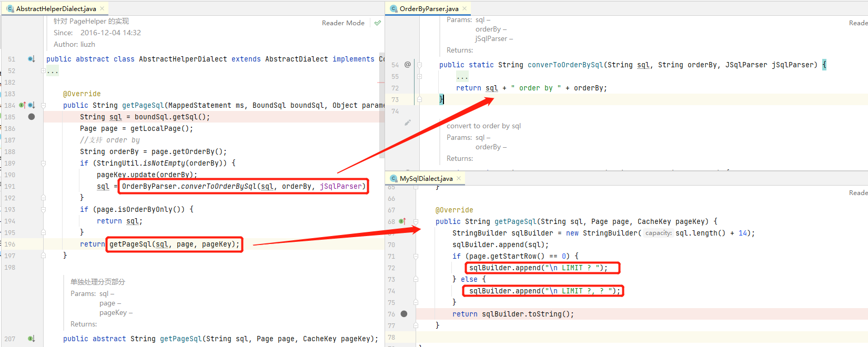Viewport: 868px width, 347px height.
Task: Expand the folded code on line 52
Action: pyautogui.click(x=43, y=71)
